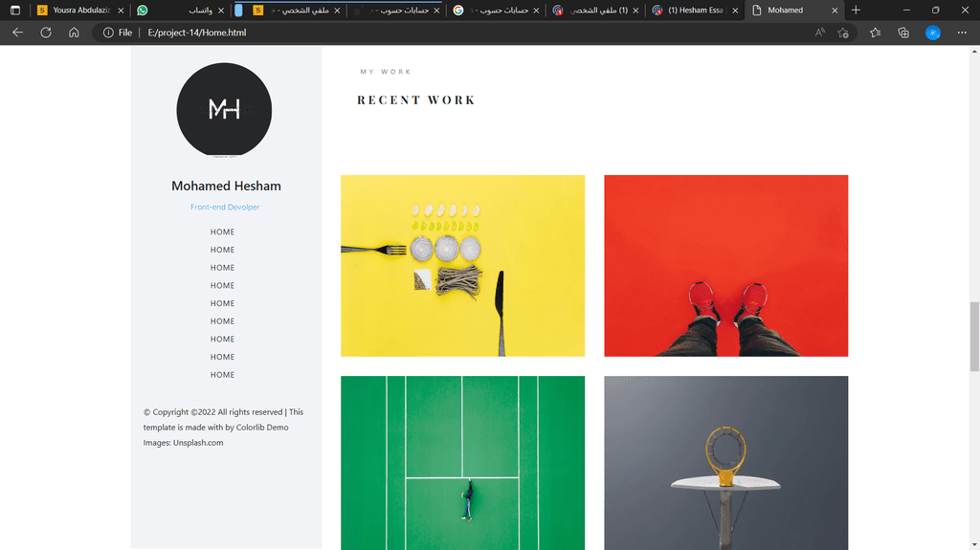The height and width of the screenshot is (550, 980).
Task: Click the read aloud icon in the address bar
Action: click(820, 33)
